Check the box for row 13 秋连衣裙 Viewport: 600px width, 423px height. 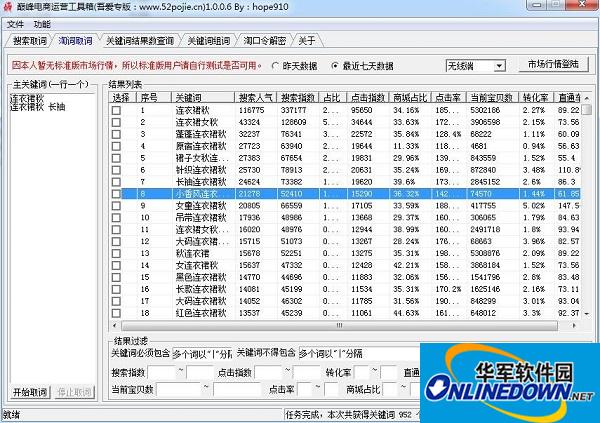[116, 253]
